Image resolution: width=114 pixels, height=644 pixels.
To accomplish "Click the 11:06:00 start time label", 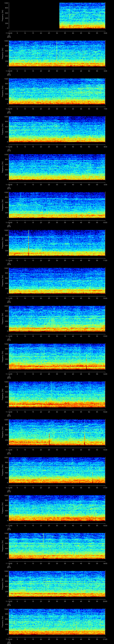I will (9, 109).
